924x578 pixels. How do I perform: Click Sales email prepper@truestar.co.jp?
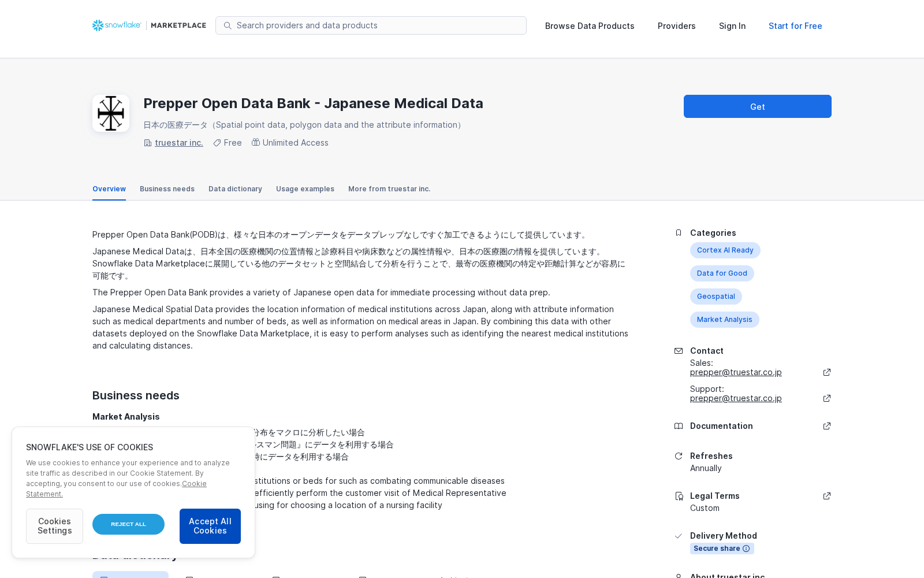pyautogui.click(x=736, y=372)
